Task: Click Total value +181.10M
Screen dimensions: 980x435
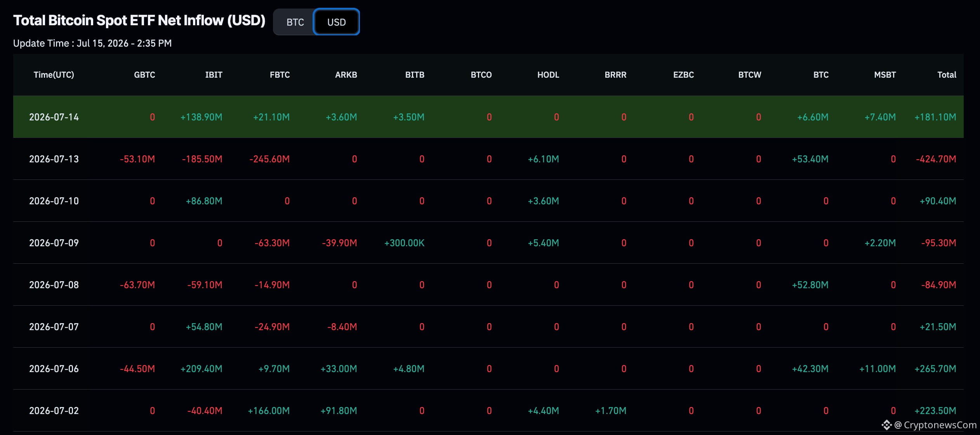Action: 935,117
